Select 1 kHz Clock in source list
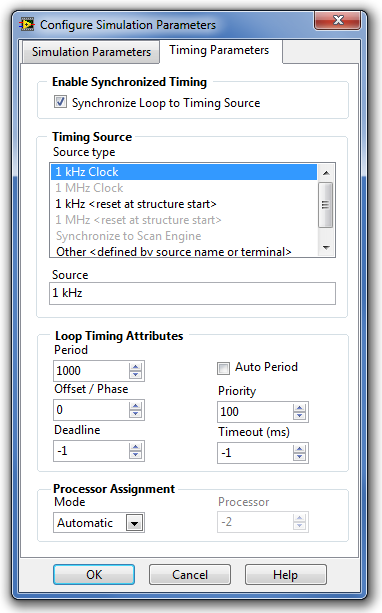The height and width of the screenshot is (613, 382). click(x=184, y=172)
